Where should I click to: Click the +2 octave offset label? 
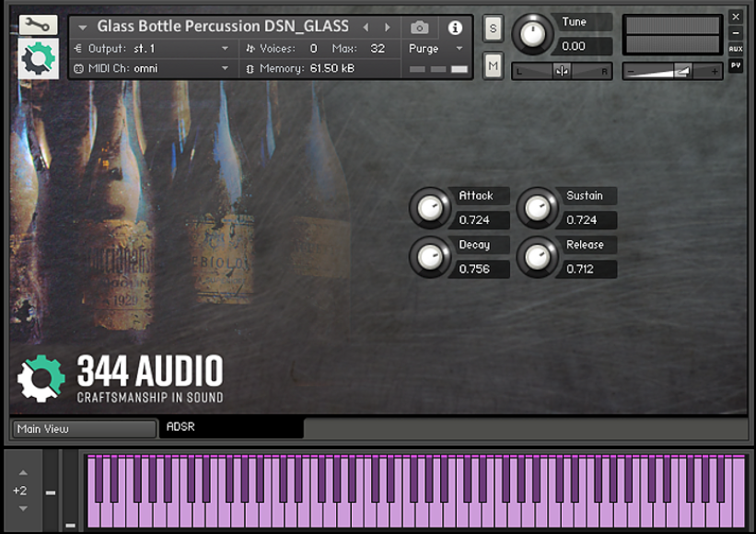pyautogui.click(x=19, y=491)
